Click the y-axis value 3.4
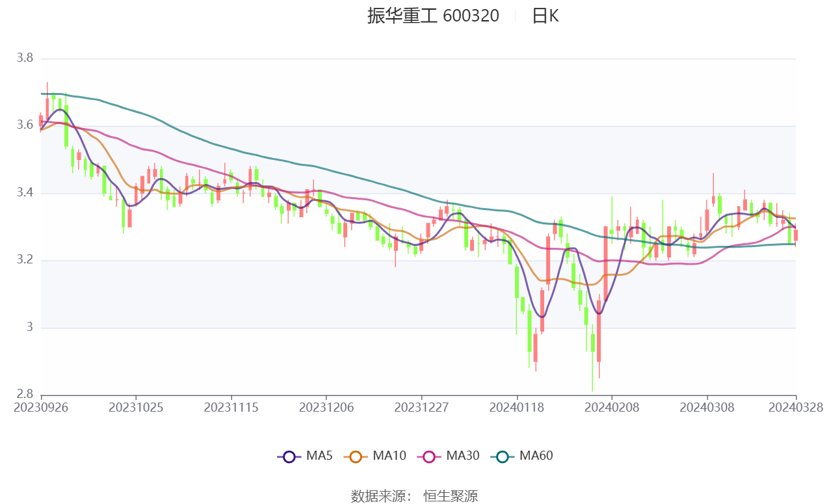This screenshot has width=829, height=504. (25, 193)
